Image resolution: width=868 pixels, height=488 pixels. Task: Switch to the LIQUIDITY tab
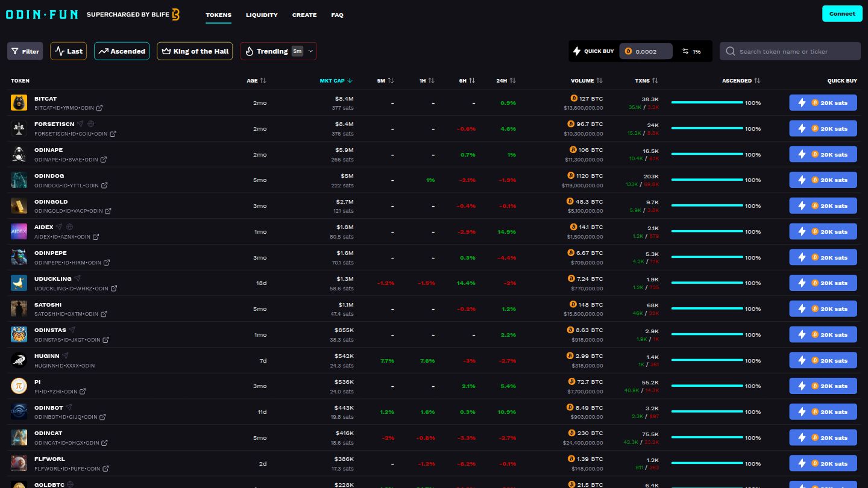coord(262,15)
